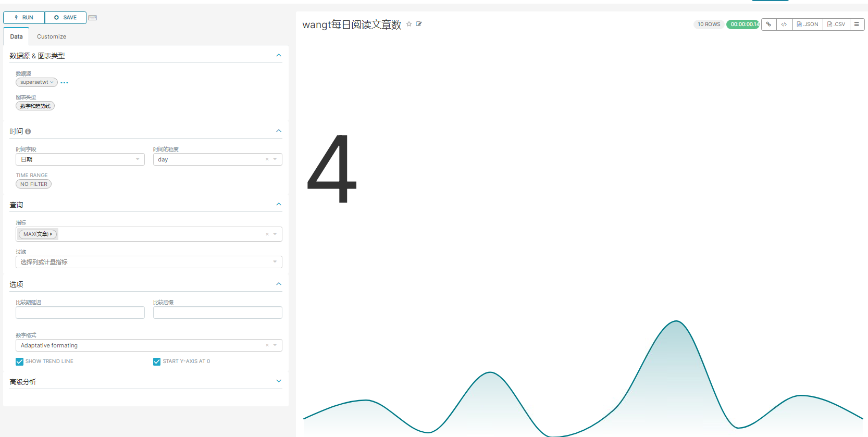The height and width of the screenshot is (437, 868).
Task: Toggle SHOW TREND LINE checkbox
Action: (x=19, y=361)
